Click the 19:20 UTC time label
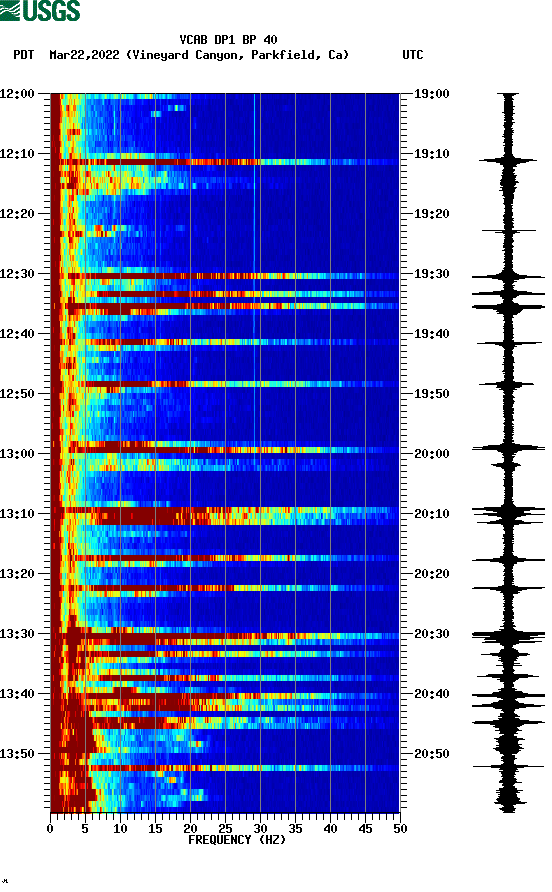The image size is (552, 892). (431, 214)
